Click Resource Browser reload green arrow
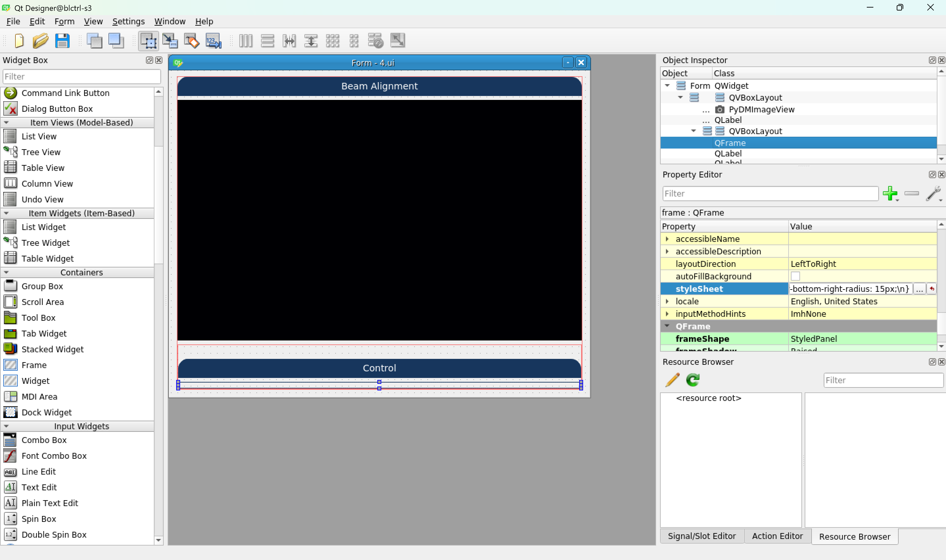 click(x=693, y=380)
